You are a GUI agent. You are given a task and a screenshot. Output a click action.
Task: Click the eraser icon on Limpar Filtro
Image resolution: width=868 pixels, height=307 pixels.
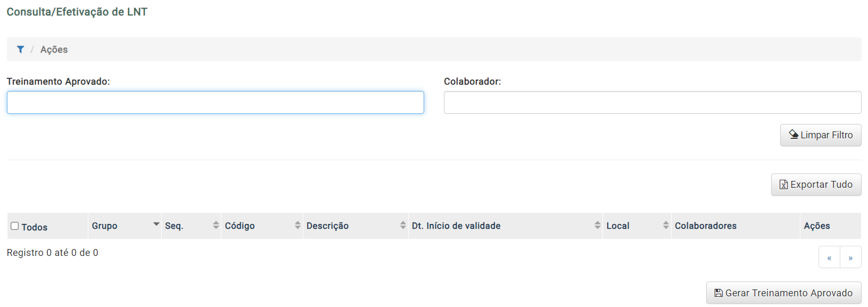click(793, 135)
